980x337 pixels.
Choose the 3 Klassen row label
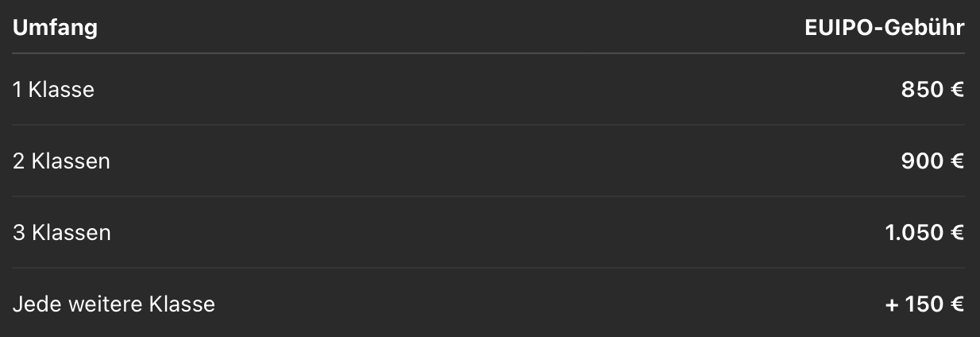[61, 233]
